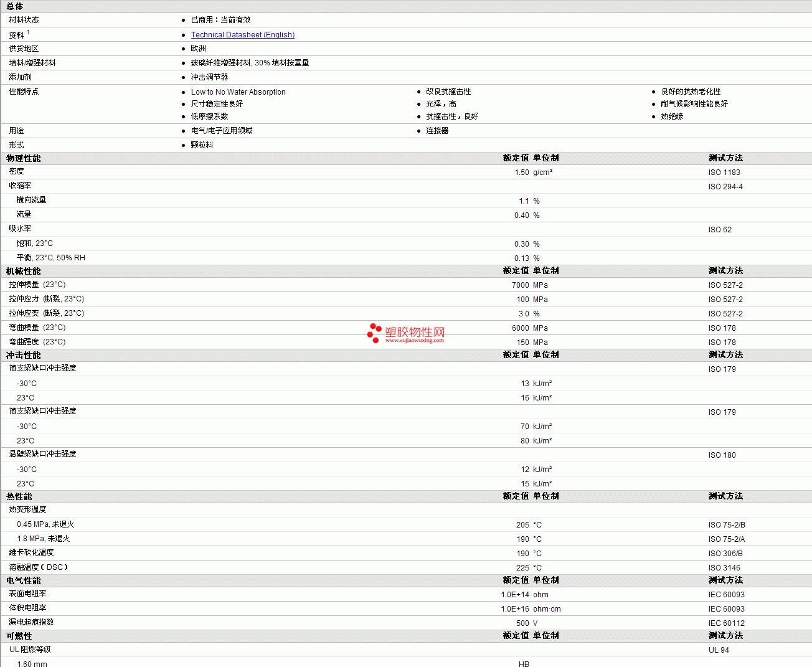
Task: Click the 连接器 use entry
Action: coord(437,131)
